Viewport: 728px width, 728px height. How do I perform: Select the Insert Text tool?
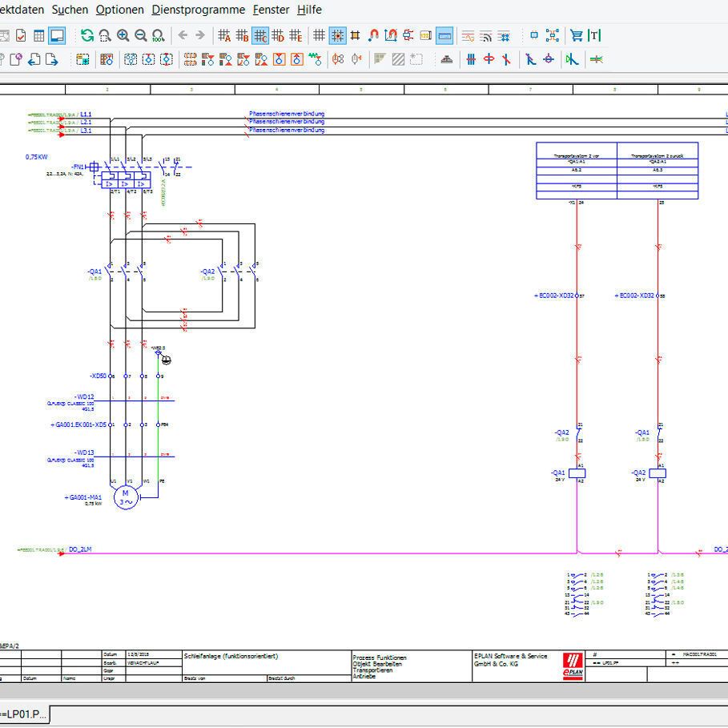(595, 35)
